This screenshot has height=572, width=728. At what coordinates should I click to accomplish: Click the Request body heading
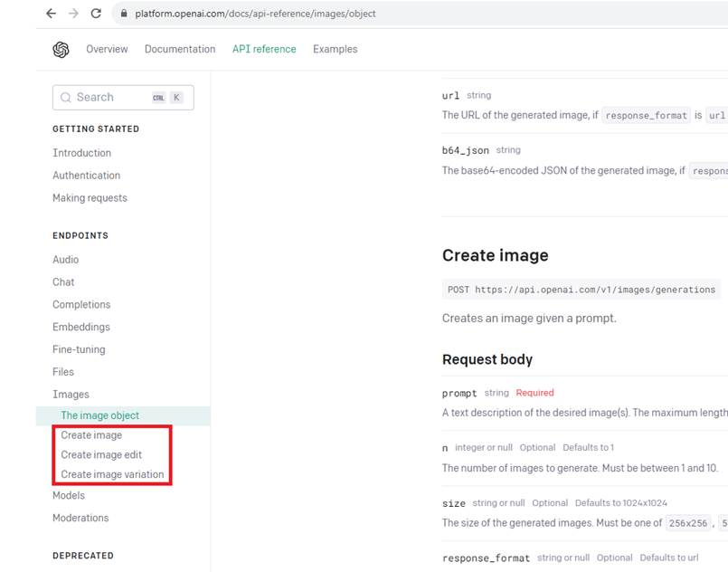tap(487, 359)
